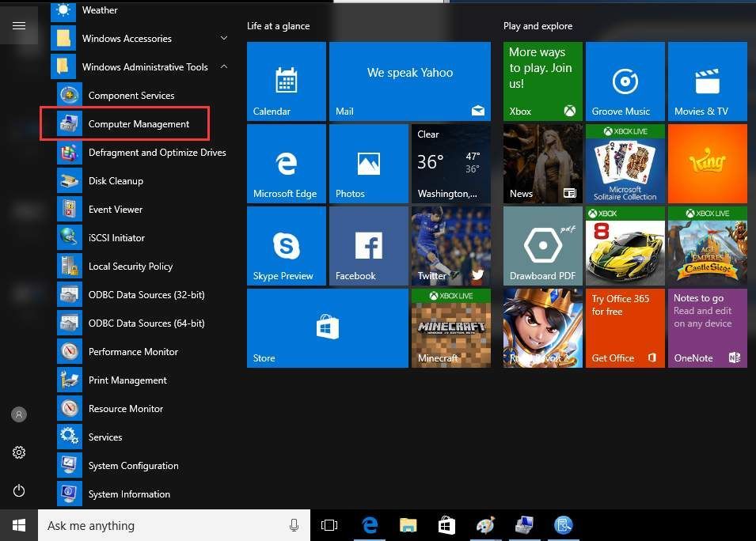
Task: Click the Start button on the taskbar
Action: pos(19,525)
